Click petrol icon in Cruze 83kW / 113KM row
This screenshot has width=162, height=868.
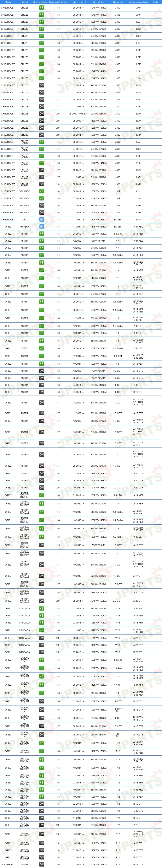pyautogui.click(x=41, y=50)
